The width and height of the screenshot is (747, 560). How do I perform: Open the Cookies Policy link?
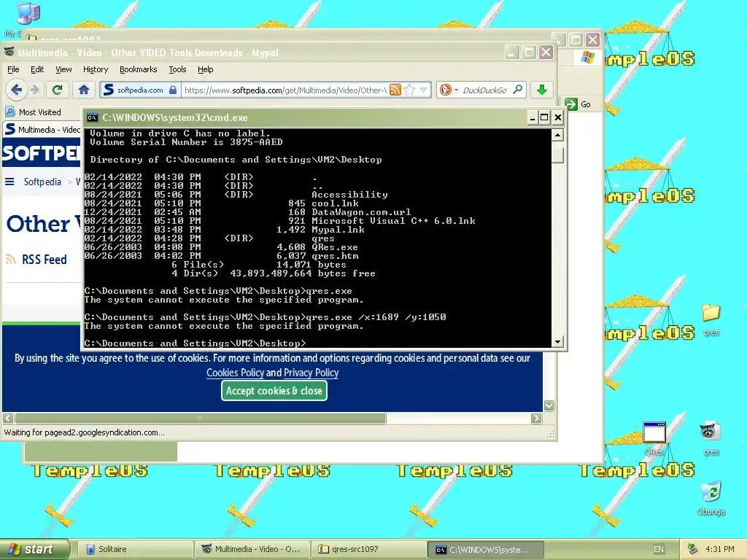[235, 373]
